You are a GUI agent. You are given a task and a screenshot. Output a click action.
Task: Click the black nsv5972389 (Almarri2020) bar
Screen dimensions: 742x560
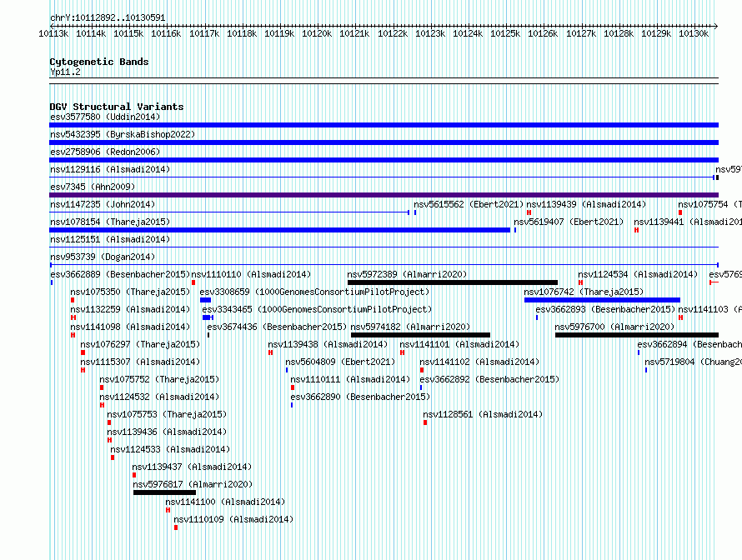[x=453, y=282]
